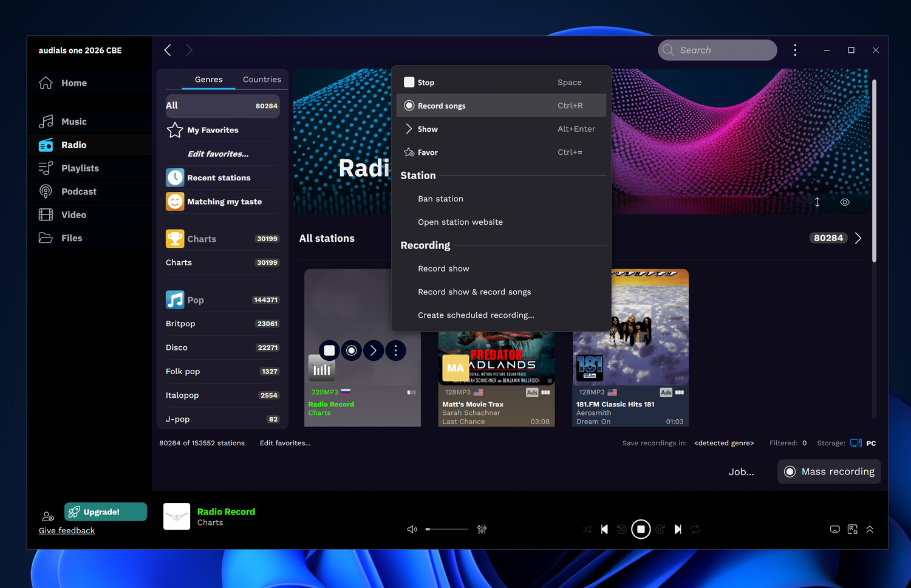Show Recent stations list
This screenshot has height=588, width=911.
coord(222,177)
